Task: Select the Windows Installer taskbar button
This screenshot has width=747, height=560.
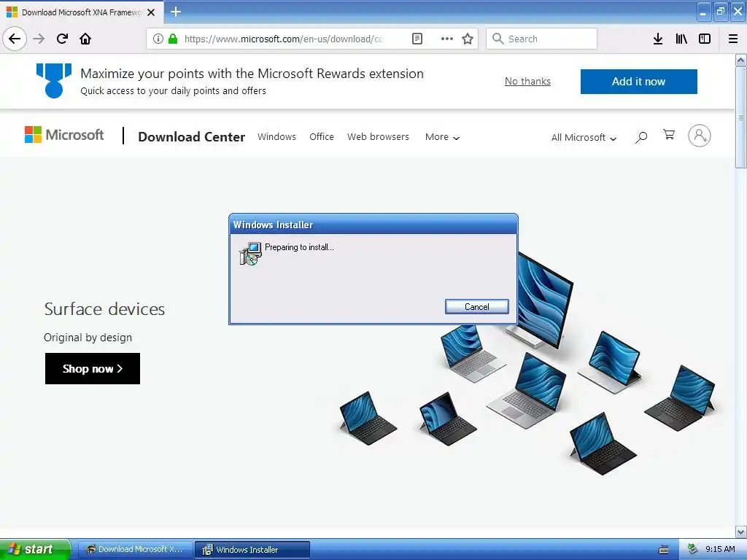Action: pos(252,550)
